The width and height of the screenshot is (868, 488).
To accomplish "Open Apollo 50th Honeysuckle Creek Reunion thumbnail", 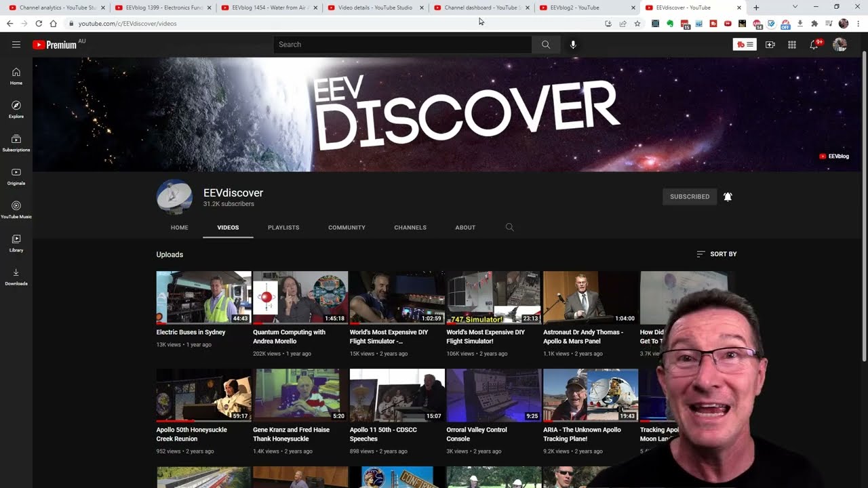I will (204, 395).
